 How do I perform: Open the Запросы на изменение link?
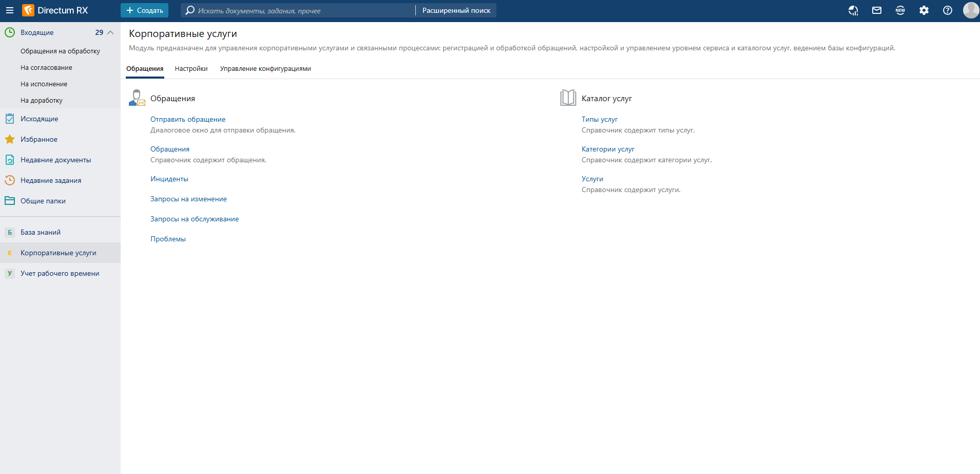(188, 199)
